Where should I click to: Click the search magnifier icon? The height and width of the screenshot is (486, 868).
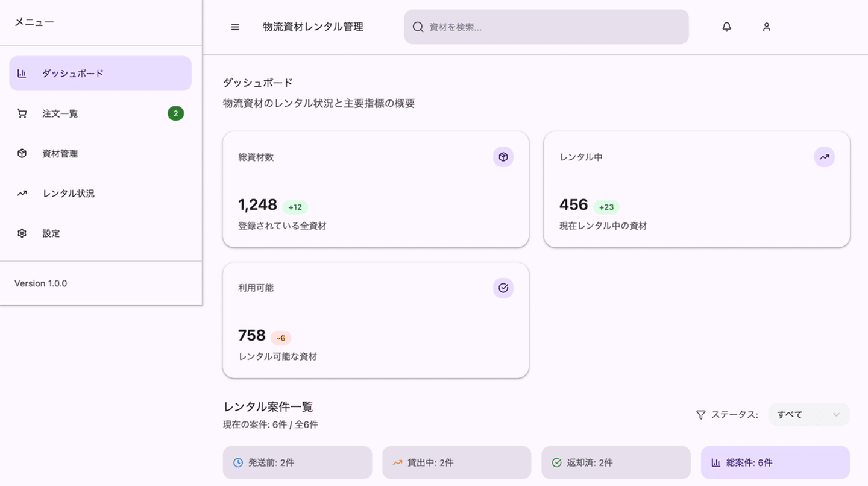coord(418,27)
